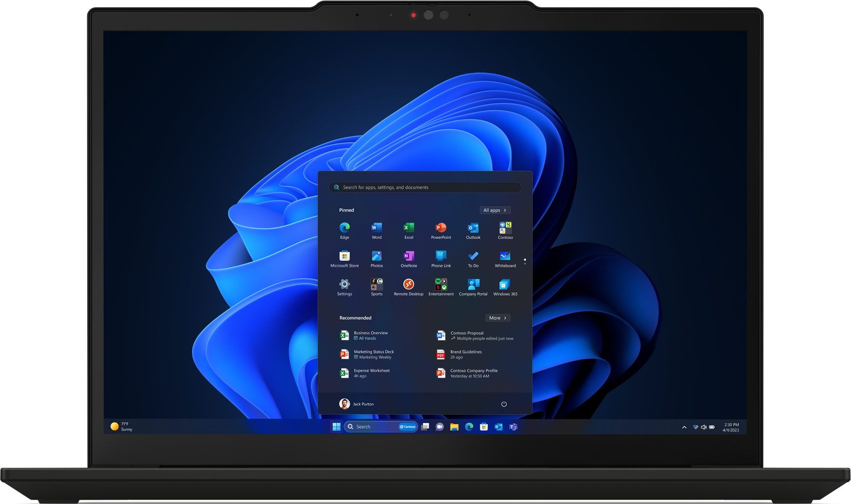Open Chat on the taskbar
This screenshot has width=851, height=504.
pos(440,427)
